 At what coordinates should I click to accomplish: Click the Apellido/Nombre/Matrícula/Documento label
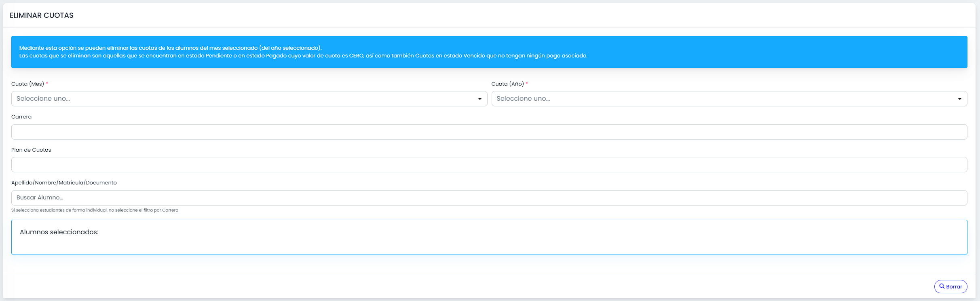tap(64, 182)
